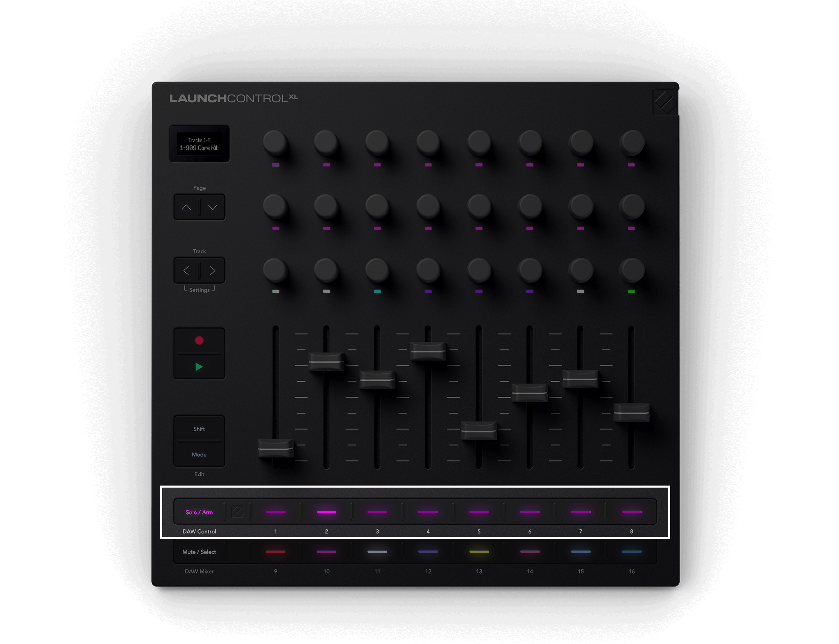This screenshot has width=839, height=644.
Task: Click the Page down arrow
Action: 212,207
